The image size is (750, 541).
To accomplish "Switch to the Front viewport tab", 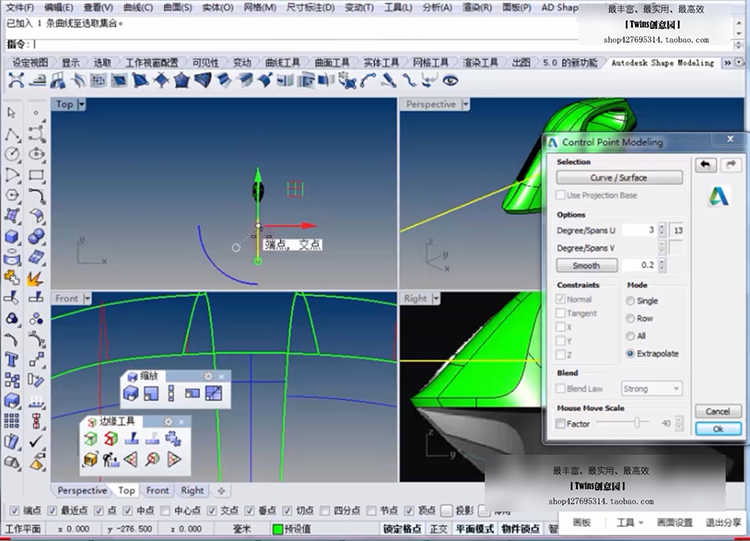I will point(158,491).
